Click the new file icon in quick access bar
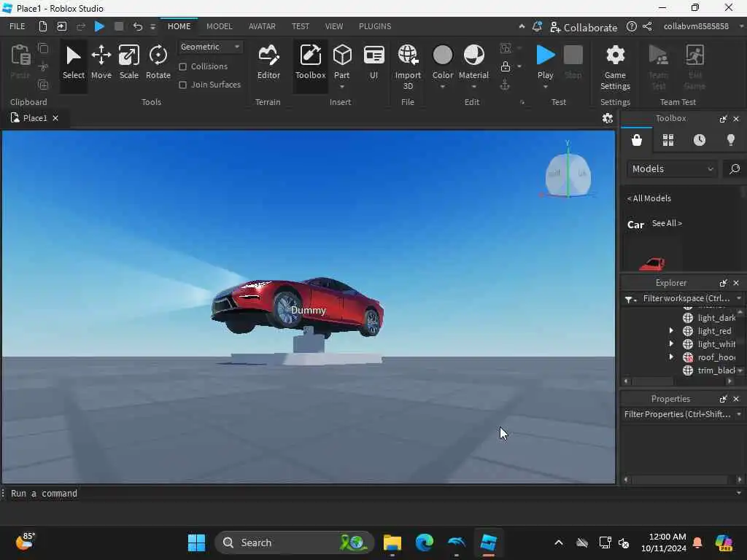 tap(42, 26)
